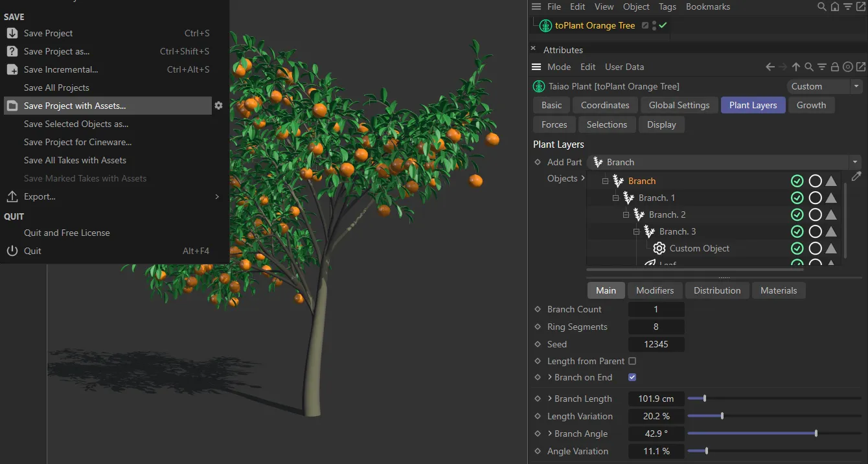Switch to the Modifiers tab

tap(654, 290)
